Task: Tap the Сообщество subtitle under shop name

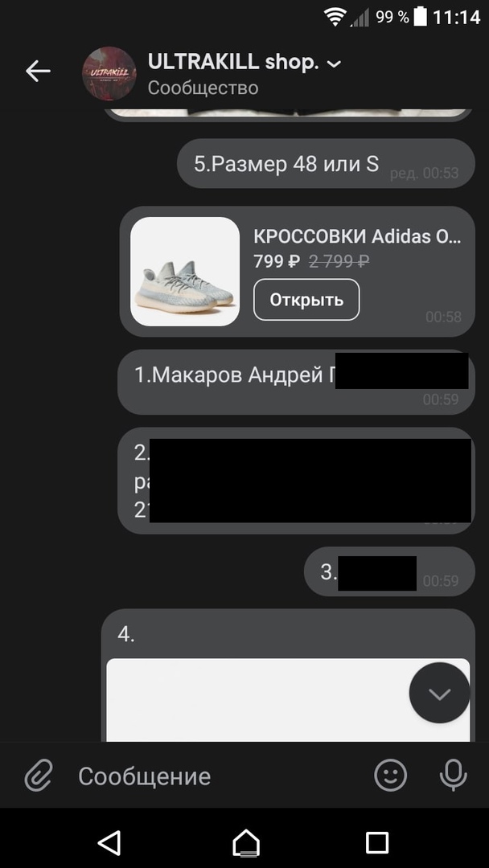Action: pos(203,88)
